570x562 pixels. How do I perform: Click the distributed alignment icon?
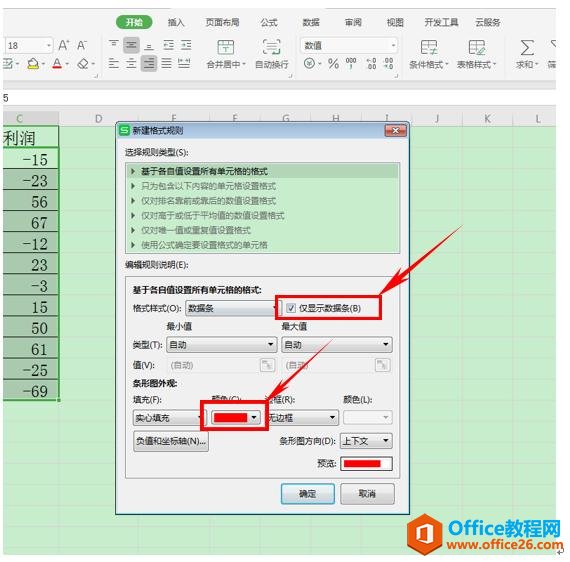(184, 64)
